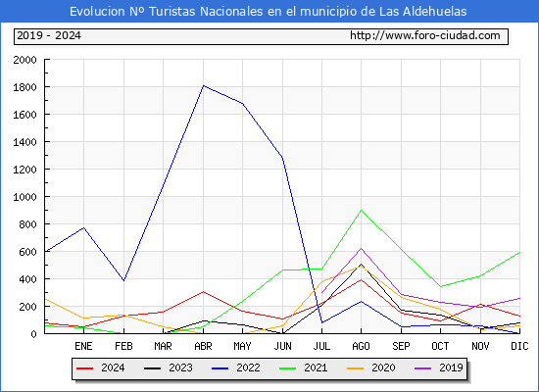Select the red 2024 legend line swatch

84,368
